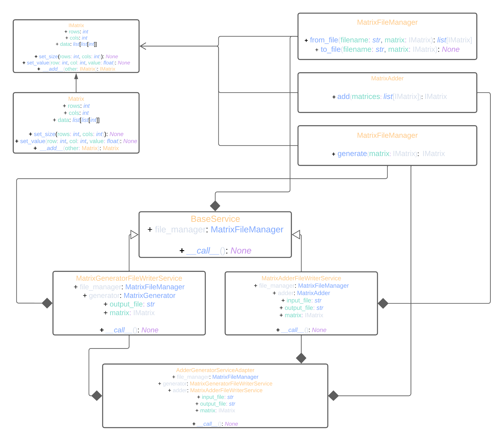Click the diamond right of MatrixAdderFileWriterService

pos(383,303)
